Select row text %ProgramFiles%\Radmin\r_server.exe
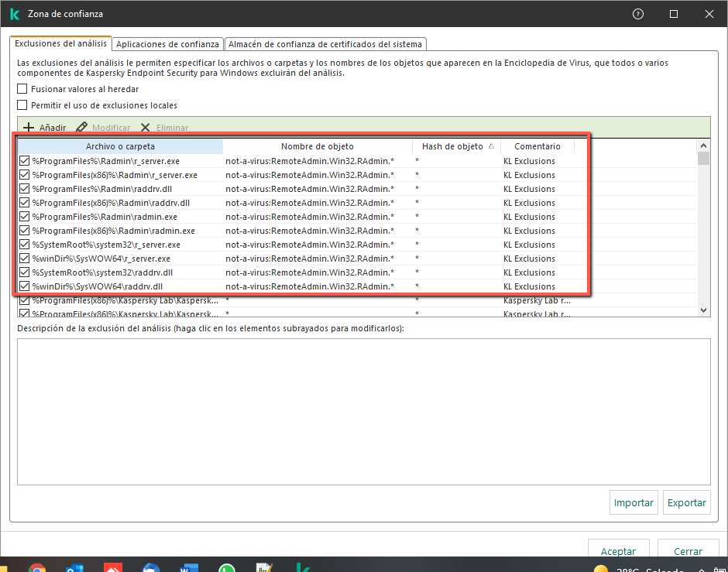 (x=106, y=161)
